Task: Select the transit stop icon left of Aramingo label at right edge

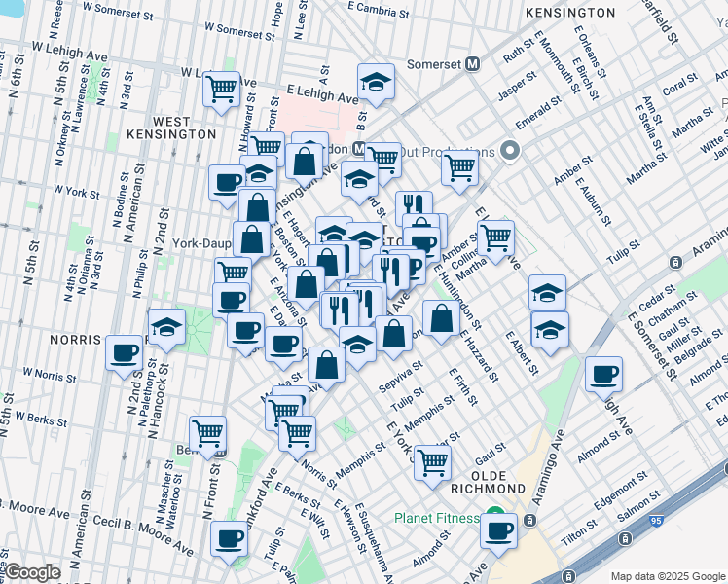Action: pos(676,263)
